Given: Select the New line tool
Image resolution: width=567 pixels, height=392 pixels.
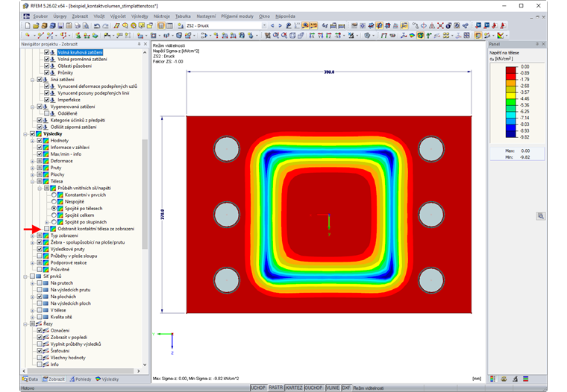Looking at the screenshot, I should (x=41, y=36).
